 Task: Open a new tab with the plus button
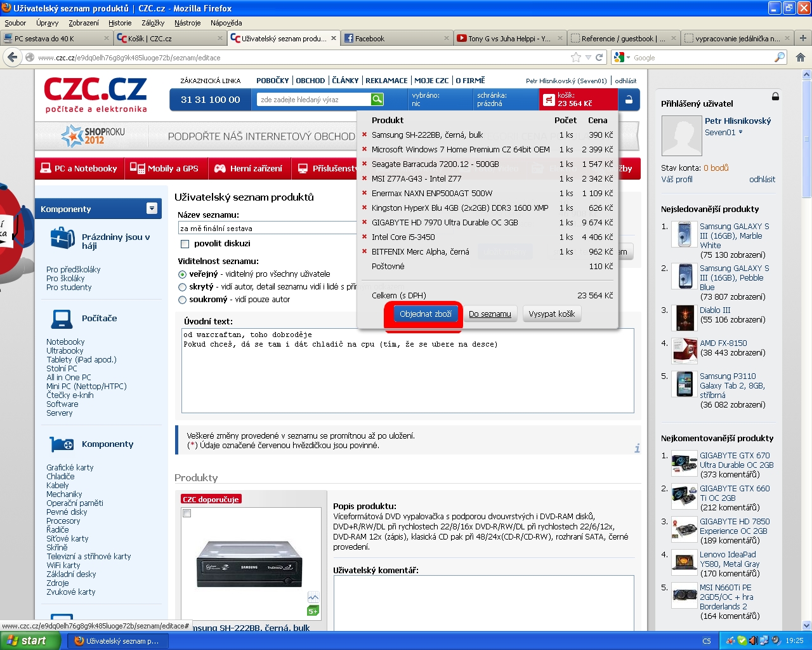point(803,38)
